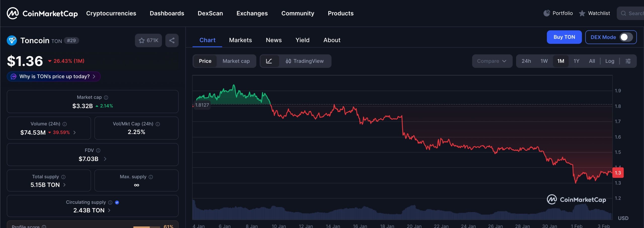
Task: Click the 1.8127 opening price label
Action: (x=202, y=105)
